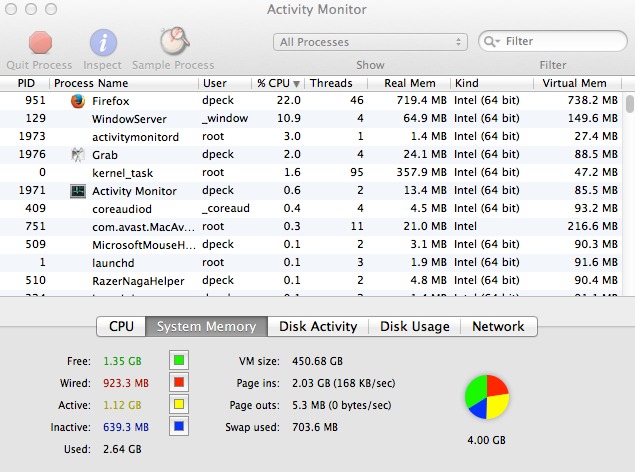The width and height of the screenshot is (635, 472).
Task: Click the memory usage pie chart
Action: (x=486, y=397)
